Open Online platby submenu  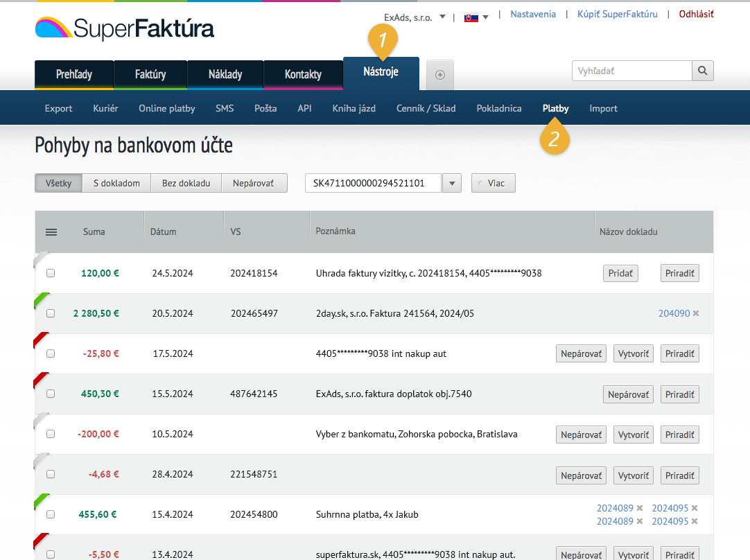(167, 108)
